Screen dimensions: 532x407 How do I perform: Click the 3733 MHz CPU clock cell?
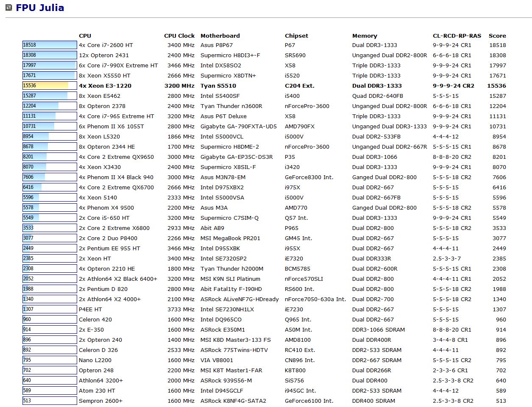point(181,309)
